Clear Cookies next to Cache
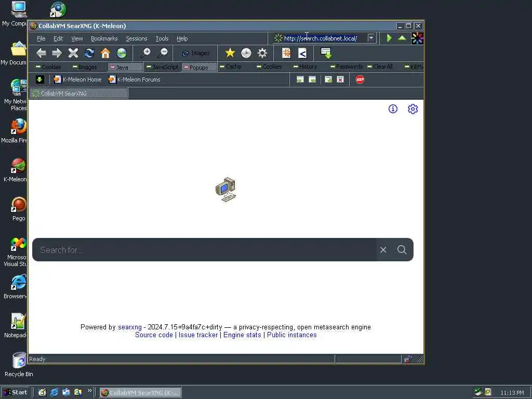Viewport: 532px width, 399px height. point(270,66)
